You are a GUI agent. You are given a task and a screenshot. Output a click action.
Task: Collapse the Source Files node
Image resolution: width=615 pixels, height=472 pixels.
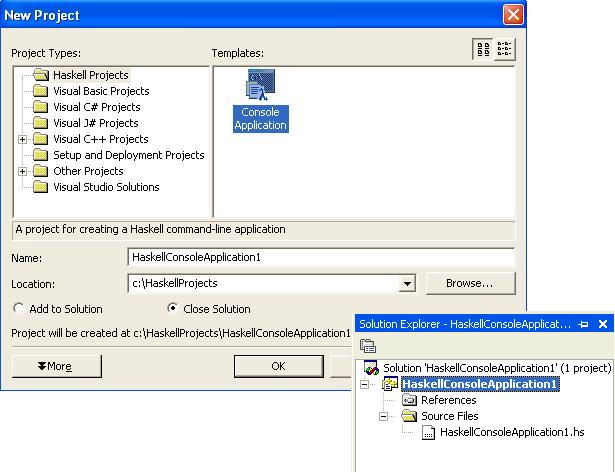383,417
